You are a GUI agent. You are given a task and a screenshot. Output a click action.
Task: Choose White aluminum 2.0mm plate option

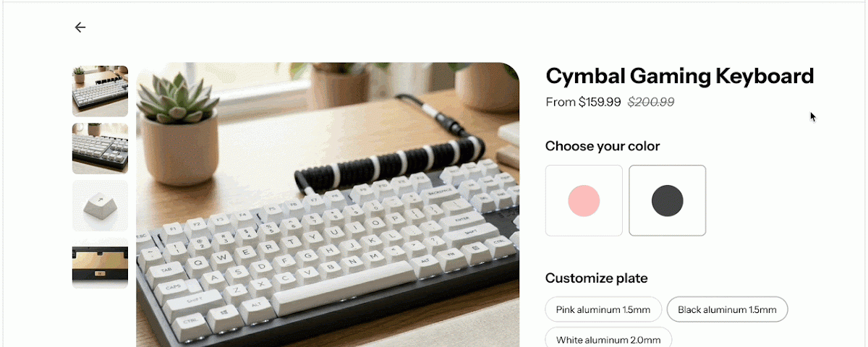coord(608,338)
